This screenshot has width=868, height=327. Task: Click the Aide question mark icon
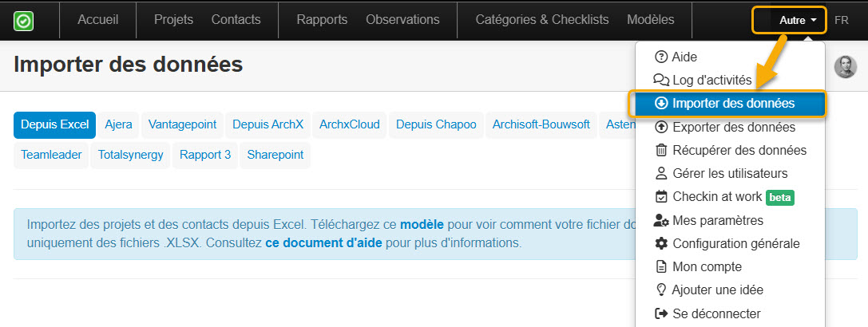click(661, 57)
